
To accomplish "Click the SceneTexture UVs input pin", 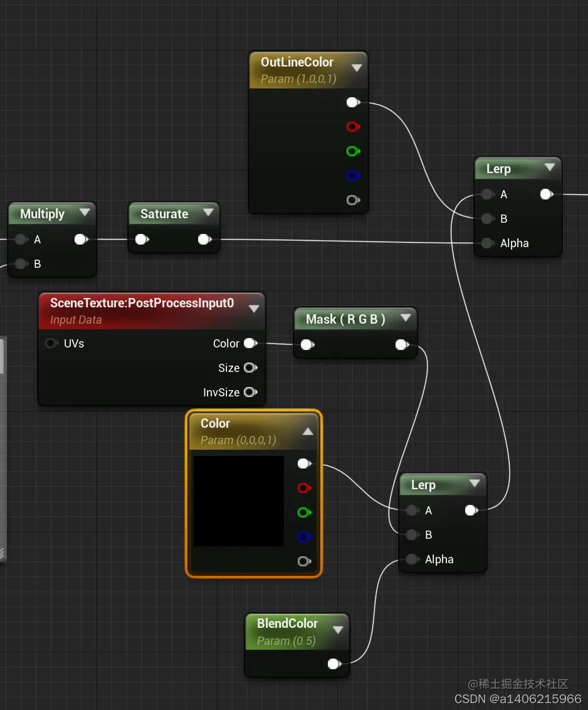I will [x=51, y=343].
